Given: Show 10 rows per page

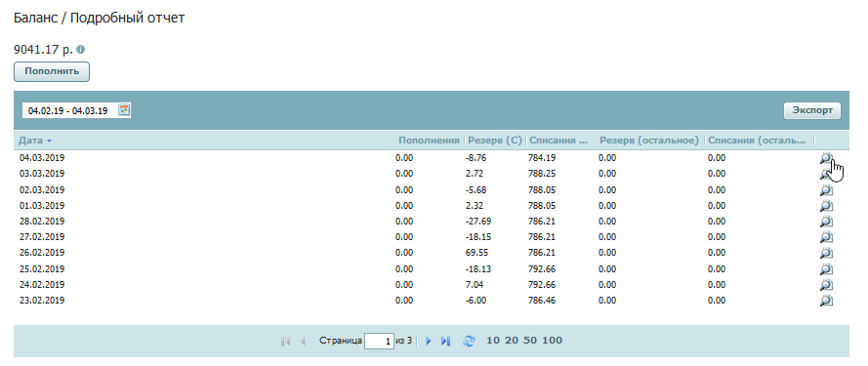Looking at the screenshot, I should (x=493, y=341).
